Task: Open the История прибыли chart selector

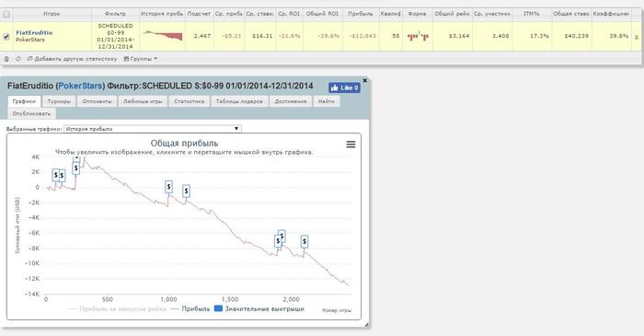Action: (x=153, y=129)
